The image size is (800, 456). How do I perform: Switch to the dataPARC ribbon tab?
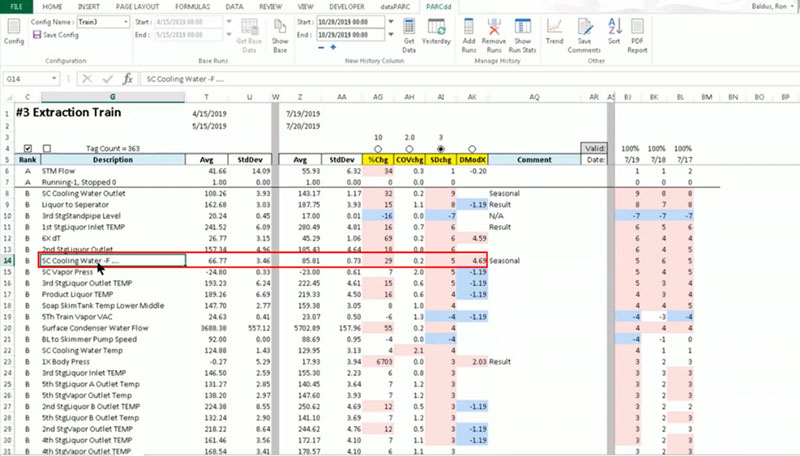tap(393, 7)
